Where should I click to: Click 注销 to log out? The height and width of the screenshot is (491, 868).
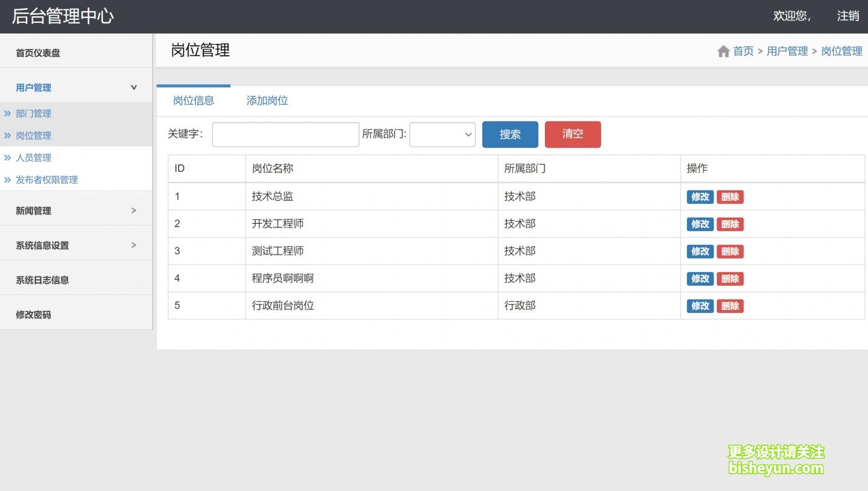point(848,16)
